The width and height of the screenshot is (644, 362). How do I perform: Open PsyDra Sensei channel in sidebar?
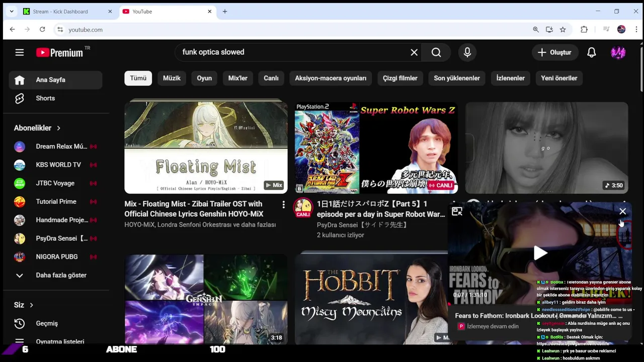55,238
